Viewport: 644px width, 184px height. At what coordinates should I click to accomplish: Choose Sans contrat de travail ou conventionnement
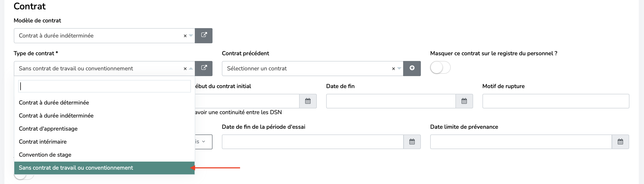76,168
